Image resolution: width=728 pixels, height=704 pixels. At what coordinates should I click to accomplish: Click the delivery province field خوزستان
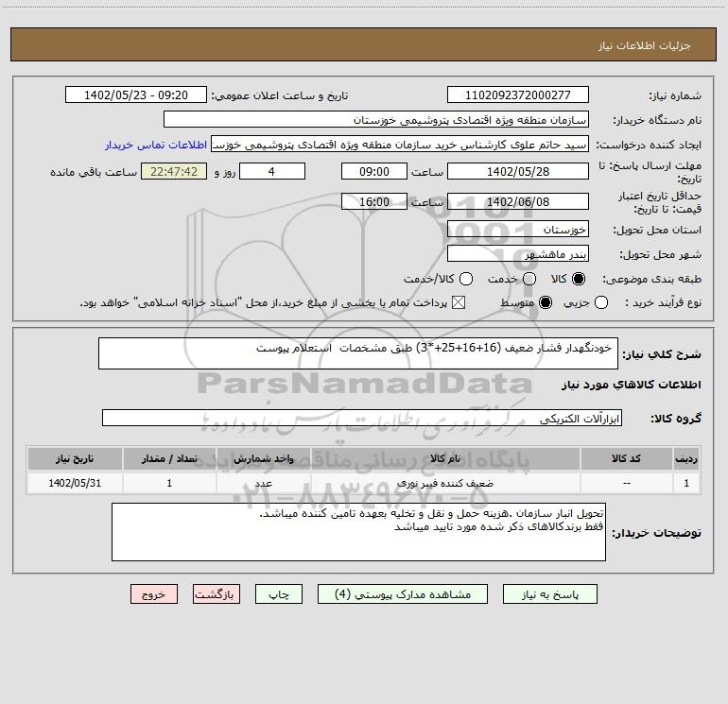[x=518, y=229]
